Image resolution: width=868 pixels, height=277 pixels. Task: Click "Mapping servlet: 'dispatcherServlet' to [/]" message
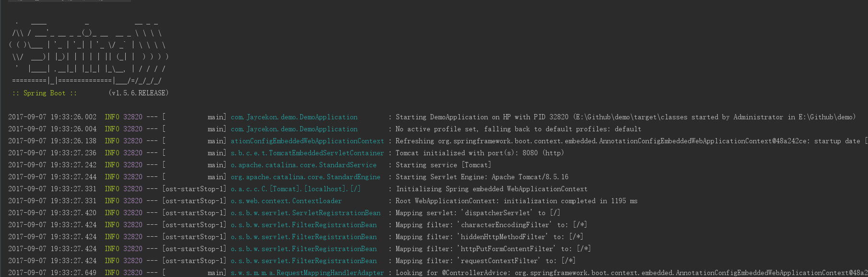click(478, 213)
